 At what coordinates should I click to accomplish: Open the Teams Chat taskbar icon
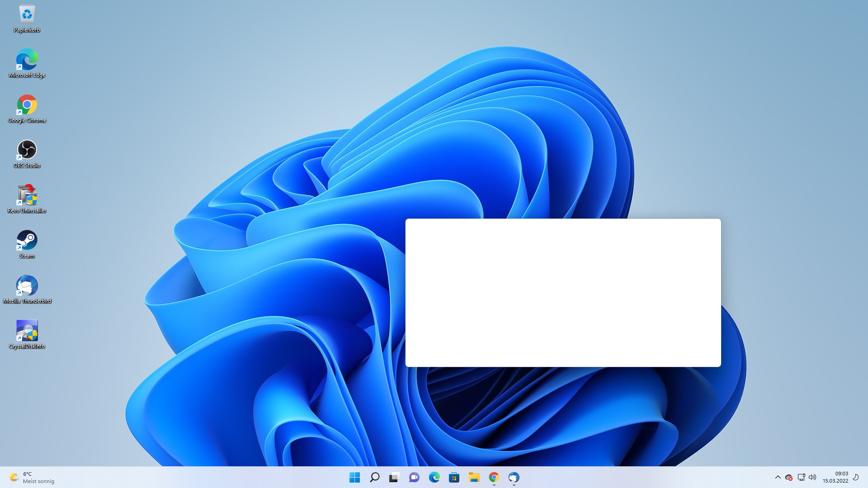coord(414,477)
